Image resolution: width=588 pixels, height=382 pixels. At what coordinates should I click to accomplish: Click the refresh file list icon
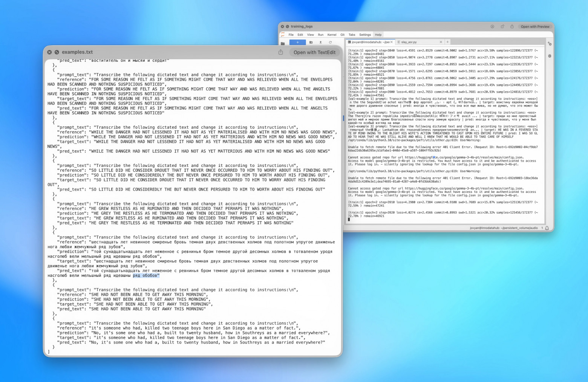pos(330,42)
